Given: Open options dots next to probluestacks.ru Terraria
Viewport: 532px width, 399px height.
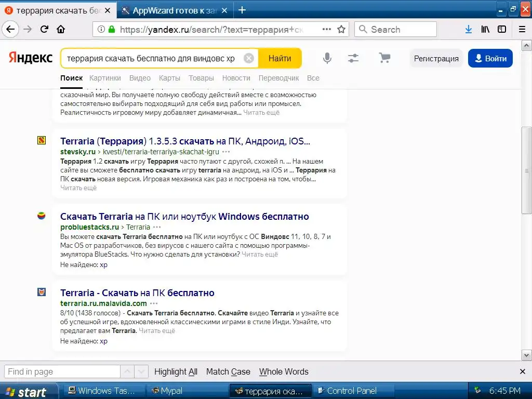Looking at the screenshot, I should click(157, 227).
